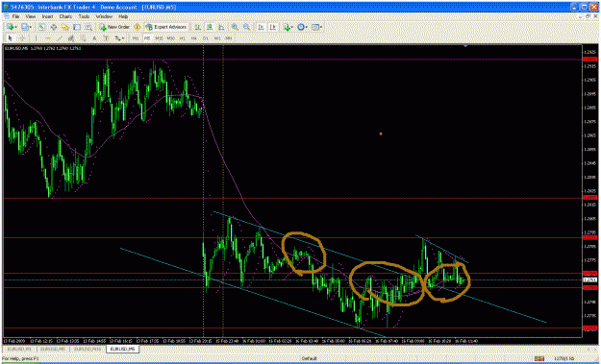This screenshot has width=601, height=364.
Task: Select the Text Label tool (T)
Action: point(106,38)
